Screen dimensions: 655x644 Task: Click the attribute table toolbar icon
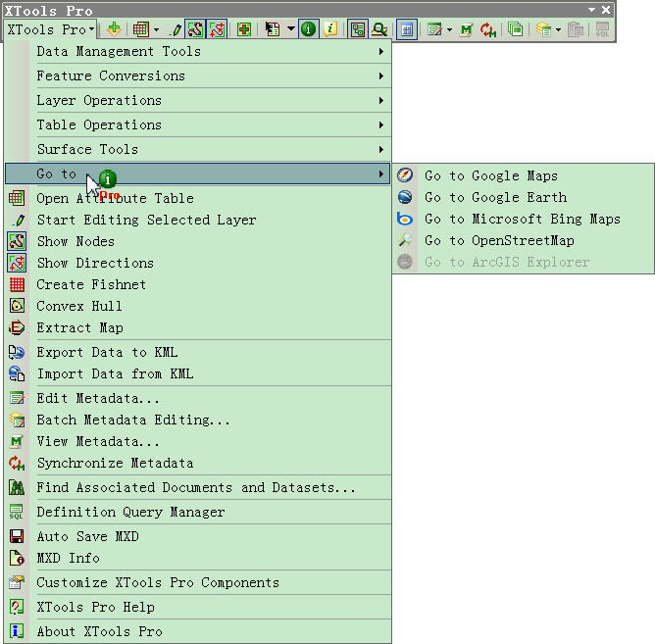click(141, 29)
